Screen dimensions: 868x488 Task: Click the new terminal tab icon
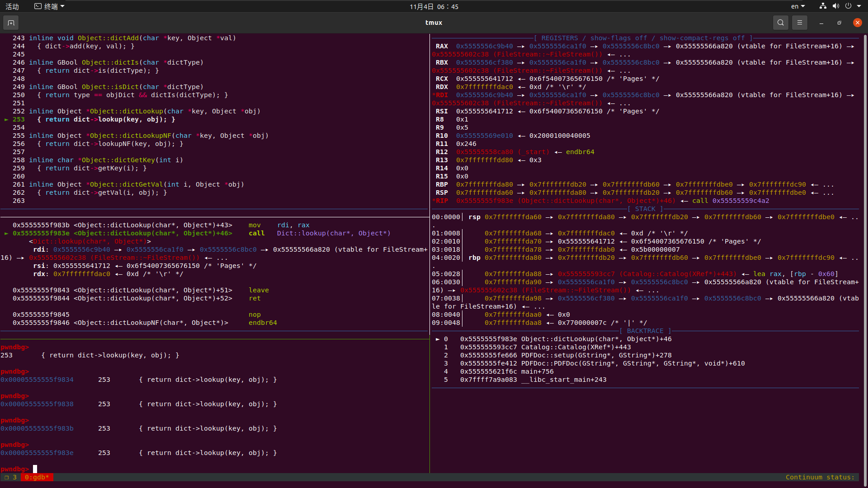pyautogui.click(x=11, y=23)
